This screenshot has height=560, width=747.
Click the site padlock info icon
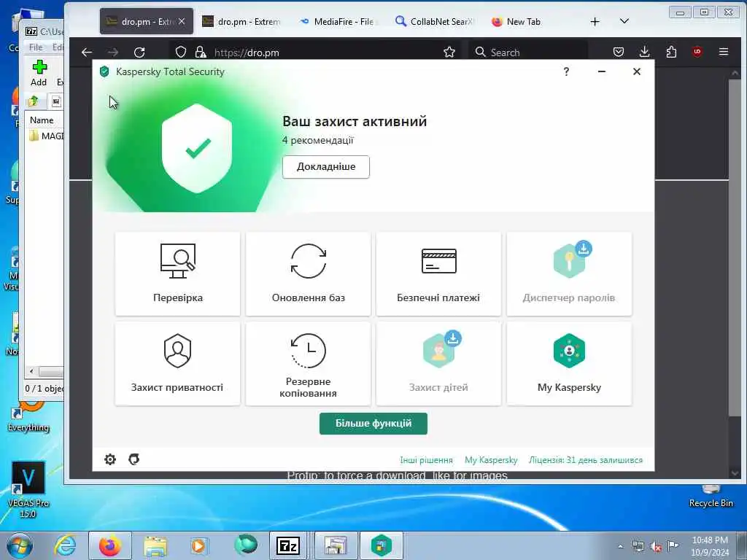pyautogui.click(x=200, y=52)
